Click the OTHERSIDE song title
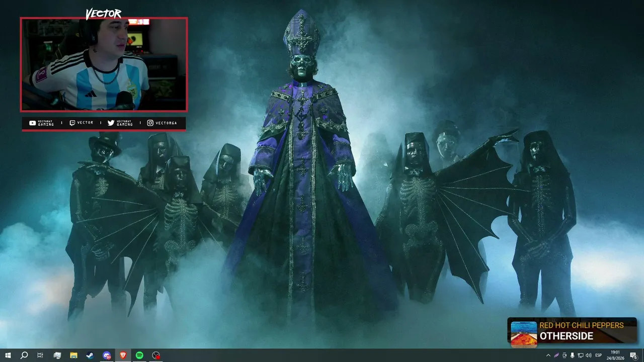The width and height of the screenshot is (644, 362). coord(567,336)
